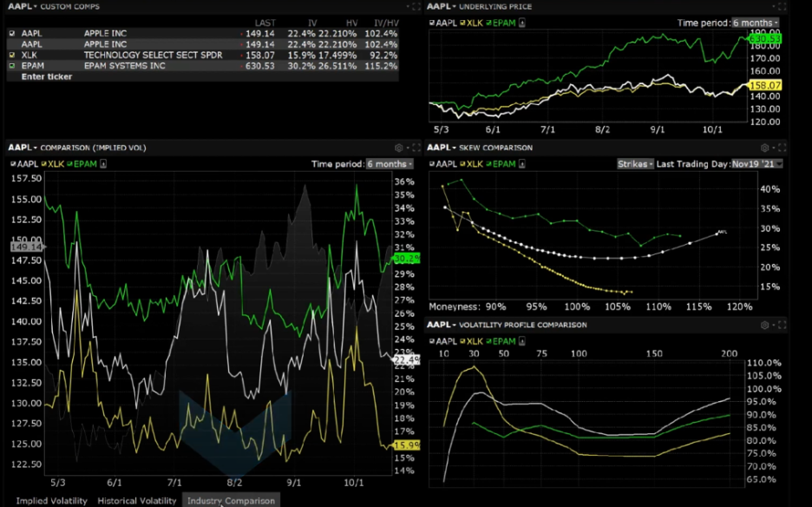Uncheck AAPL in the Underlying Price legend

pyautogui.click(x=432, y=23)
